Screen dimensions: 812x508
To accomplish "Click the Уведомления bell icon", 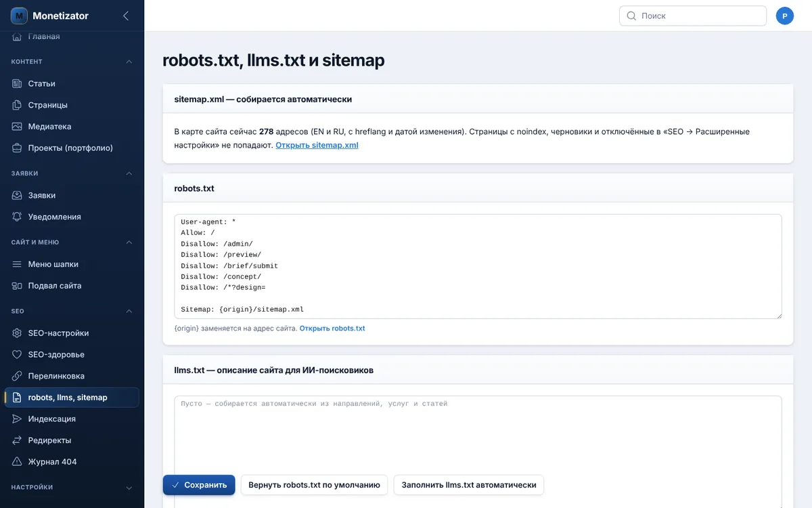I will [x=17, y=217].
